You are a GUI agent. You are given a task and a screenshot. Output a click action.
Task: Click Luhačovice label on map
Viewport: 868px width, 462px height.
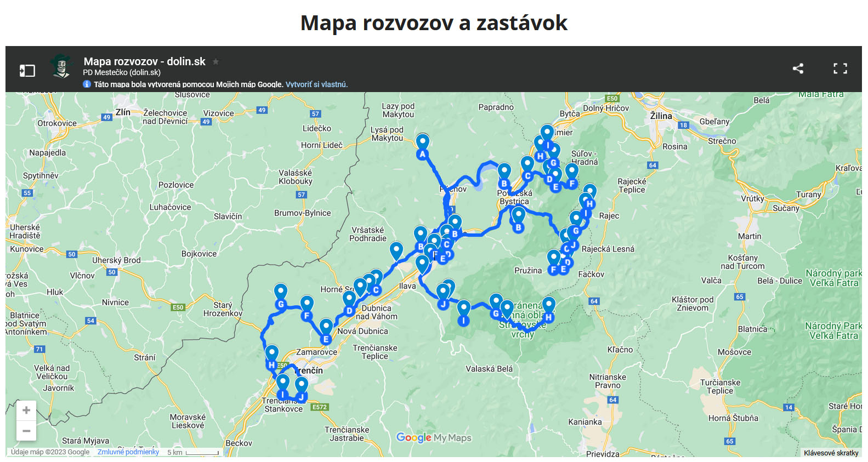point(170,207)
